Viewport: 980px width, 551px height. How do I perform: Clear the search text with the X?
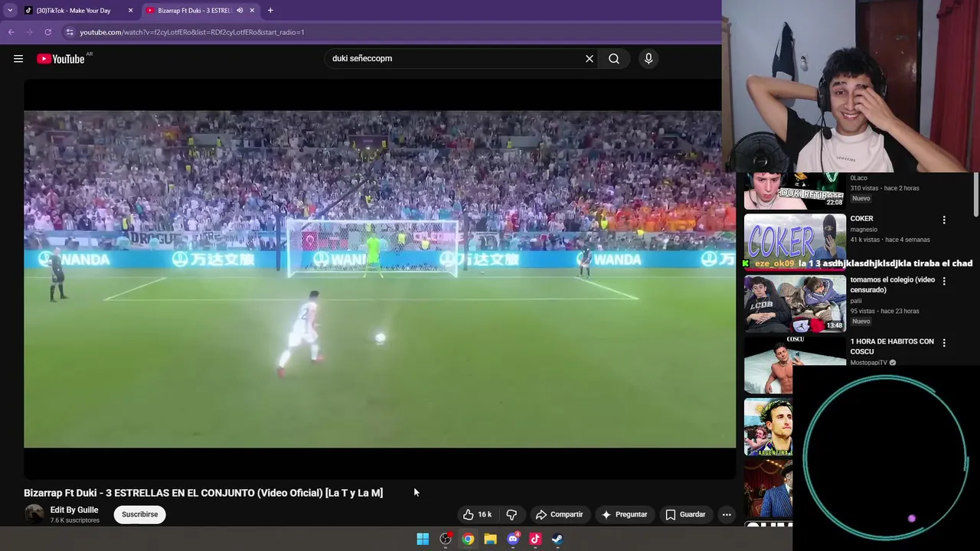coord(590,58)
